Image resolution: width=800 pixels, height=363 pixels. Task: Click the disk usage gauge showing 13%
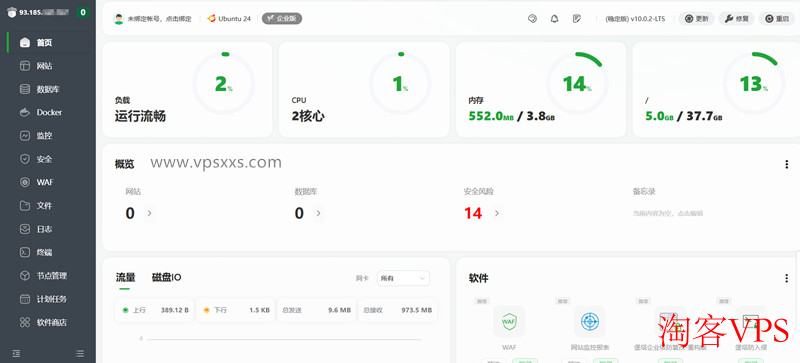(x=754, y=83)
